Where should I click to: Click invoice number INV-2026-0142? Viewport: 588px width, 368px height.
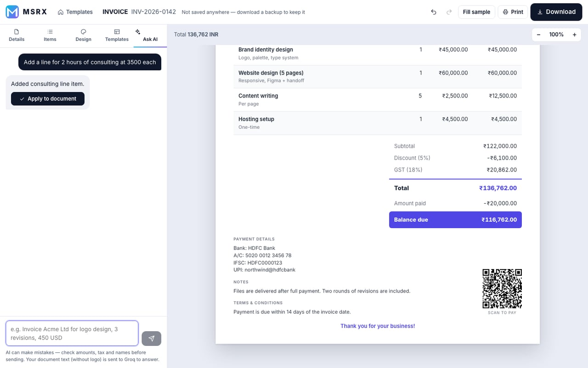tap(153, 12)
